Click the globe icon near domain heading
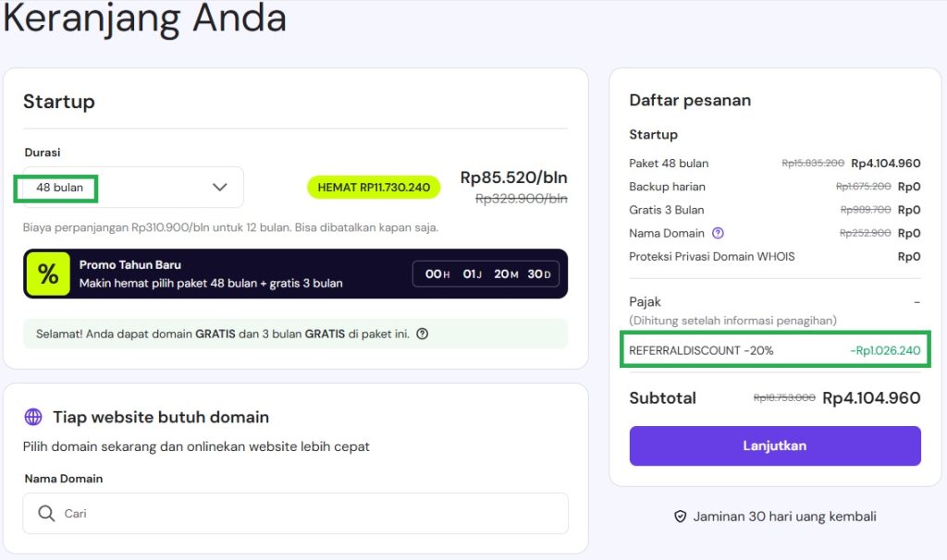Viewport: 947px width, 560px height. [33, 417]
